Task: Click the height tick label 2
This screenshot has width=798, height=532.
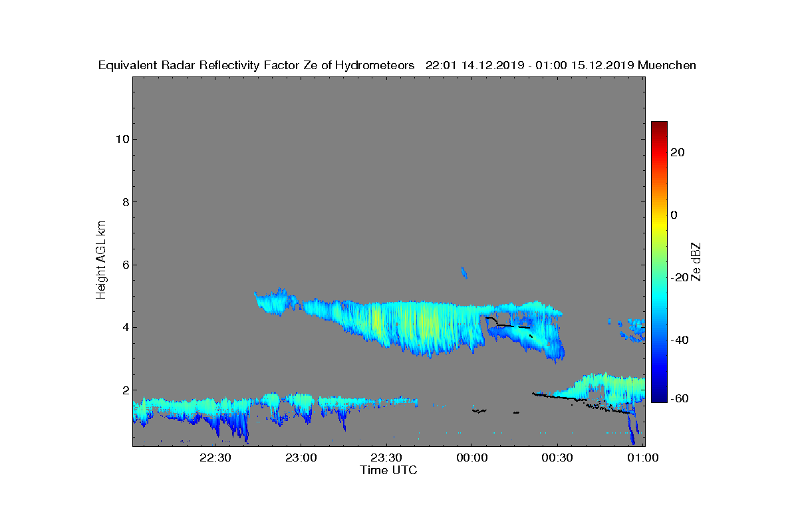Action: 124,390
